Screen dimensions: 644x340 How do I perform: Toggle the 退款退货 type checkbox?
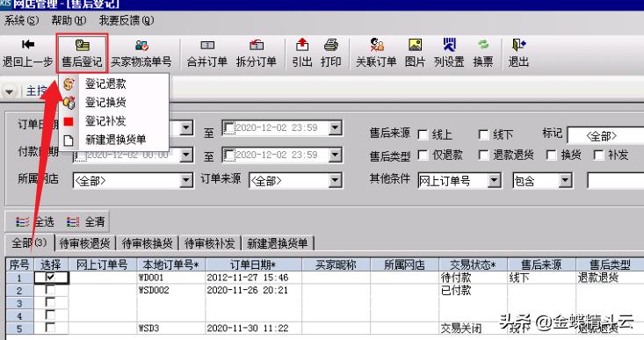tap(484, 156)
